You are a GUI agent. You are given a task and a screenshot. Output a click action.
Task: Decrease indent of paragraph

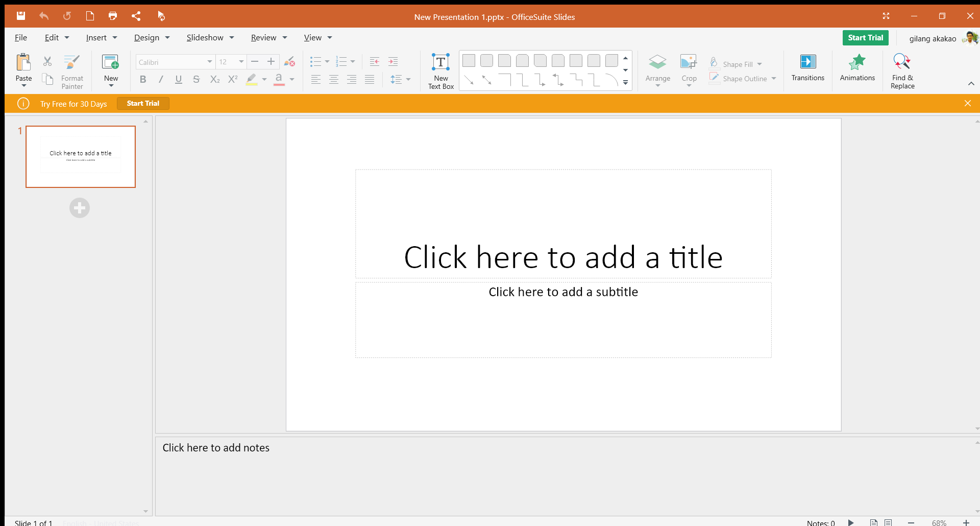click(375, 62)
